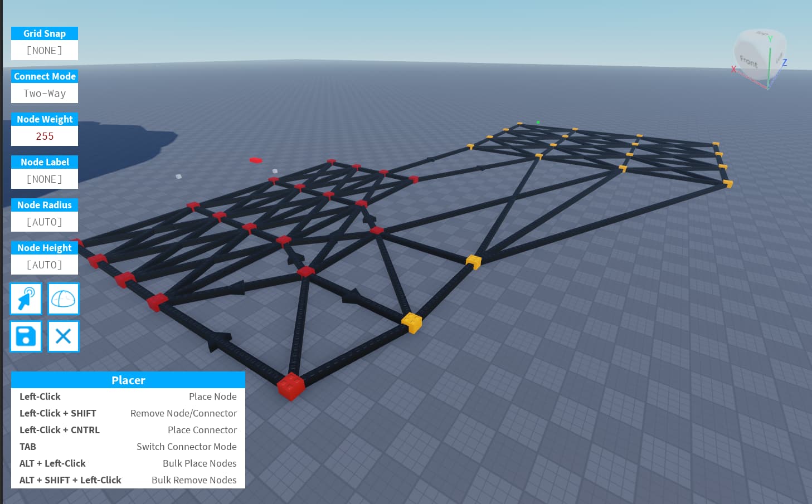Image resolution: width=812 pixels, height=504 pixels.
Task: Select the detached red block floating off the graph
Action: (256, 160)
